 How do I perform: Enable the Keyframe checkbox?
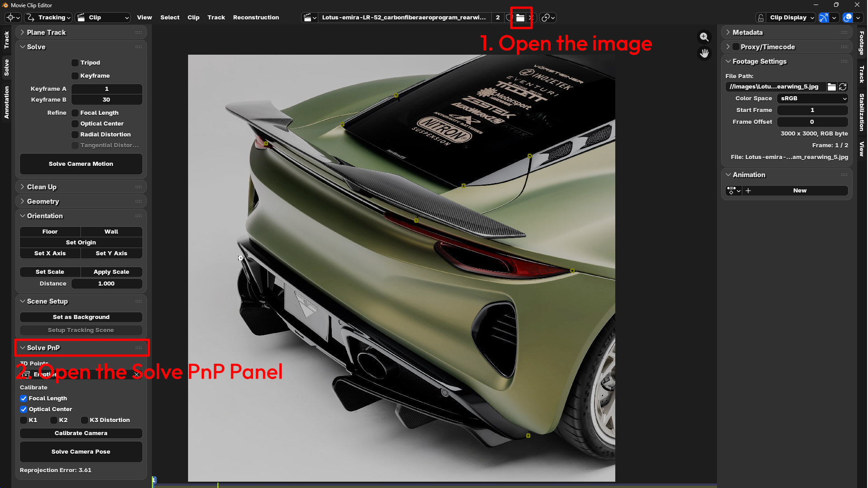point(75,76)
